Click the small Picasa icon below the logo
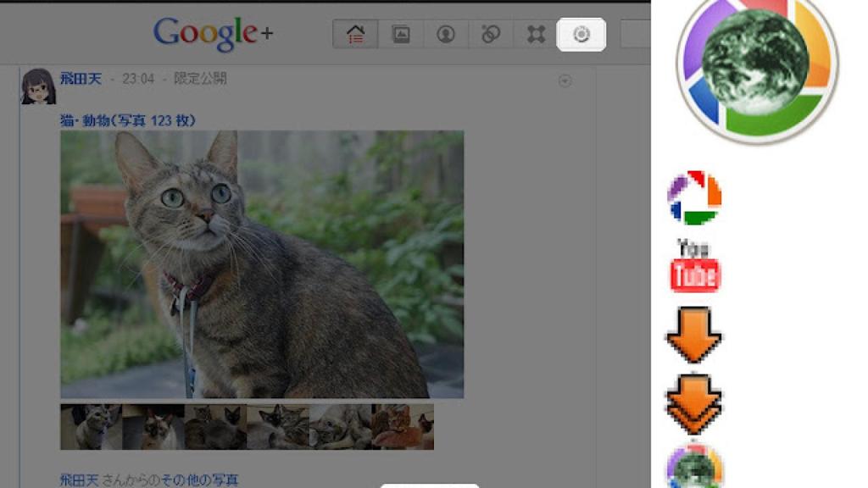This screenshot has width=868, height=488. [695, 198]
